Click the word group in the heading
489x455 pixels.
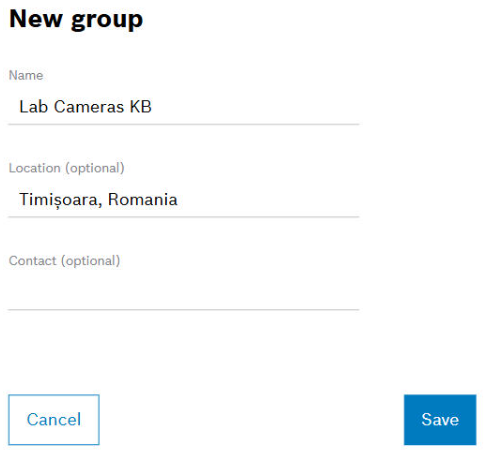[x=107, y=21]
